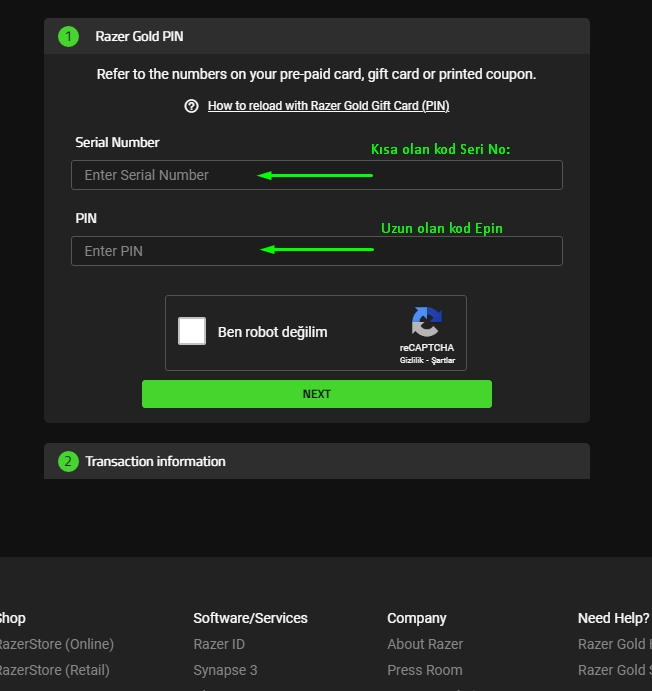
Task: Open reCAPTCHA Gizlilik link
Action: pos(411,360)
